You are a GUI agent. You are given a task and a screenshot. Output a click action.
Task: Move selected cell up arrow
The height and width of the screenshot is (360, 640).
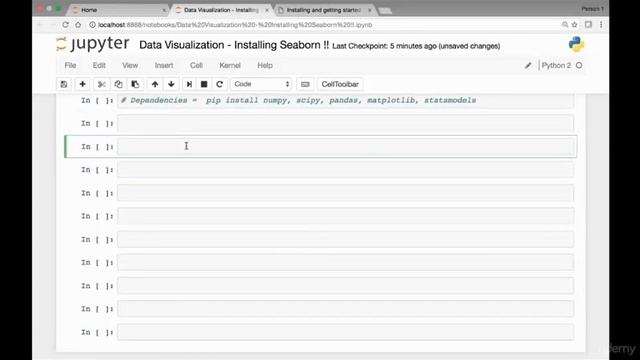coord(155,84)
